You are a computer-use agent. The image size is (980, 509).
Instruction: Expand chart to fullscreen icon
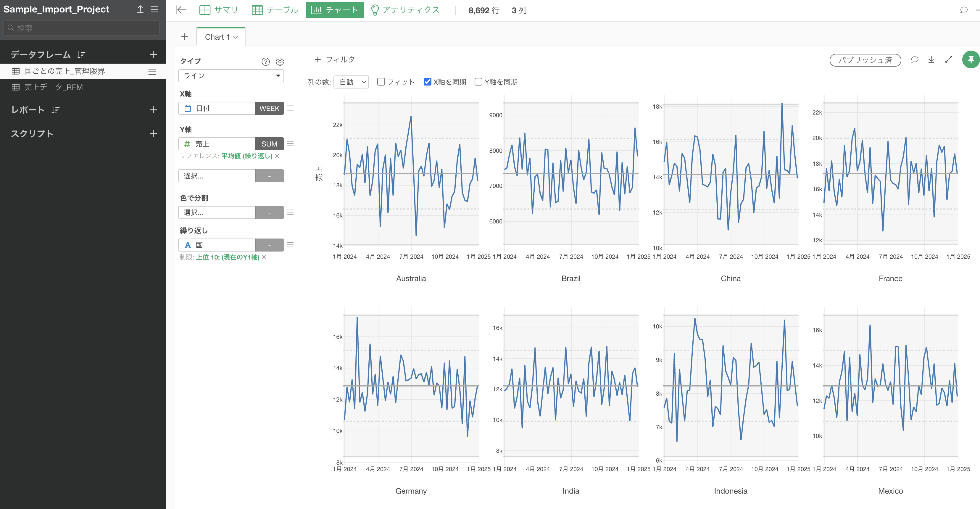(948, 60)
